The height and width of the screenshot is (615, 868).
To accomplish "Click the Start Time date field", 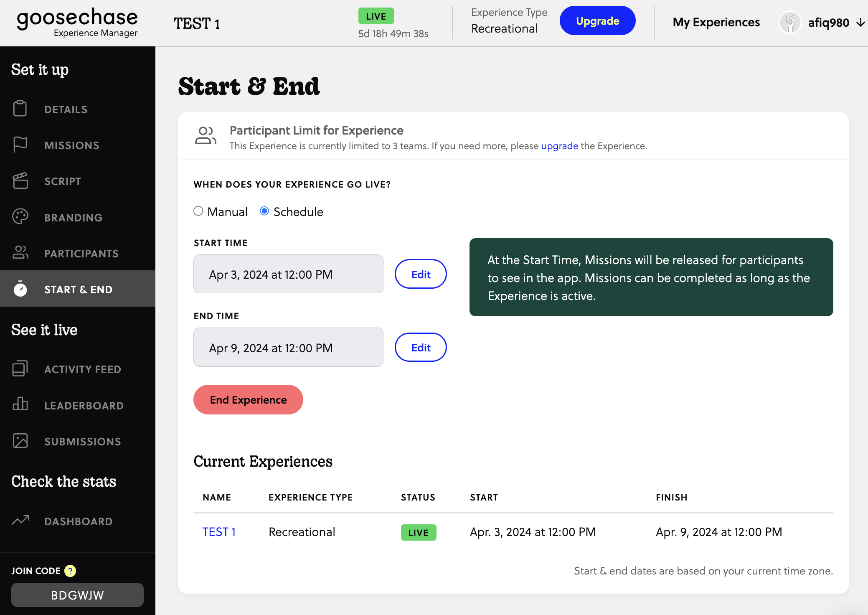I will [x=288, y=274].
